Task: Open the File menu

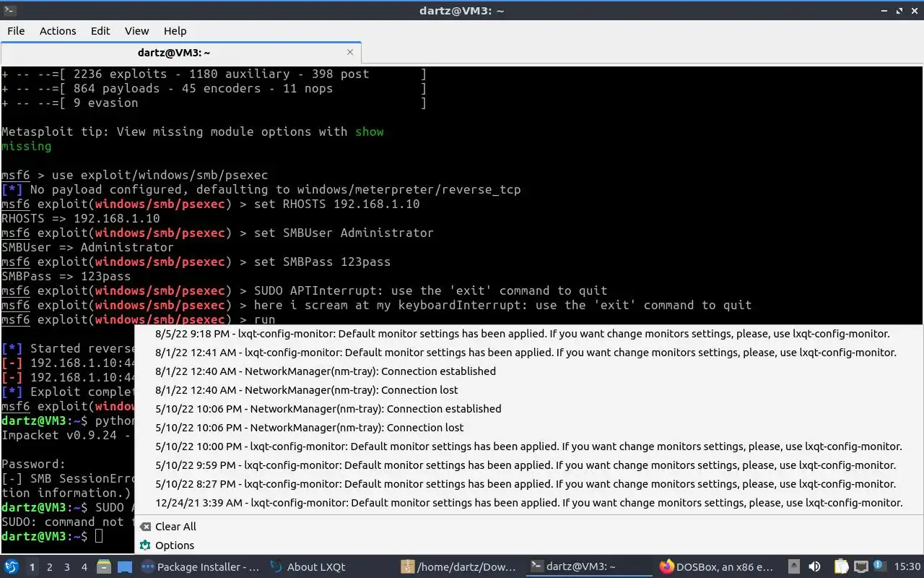Action: [x=16, y=30]
